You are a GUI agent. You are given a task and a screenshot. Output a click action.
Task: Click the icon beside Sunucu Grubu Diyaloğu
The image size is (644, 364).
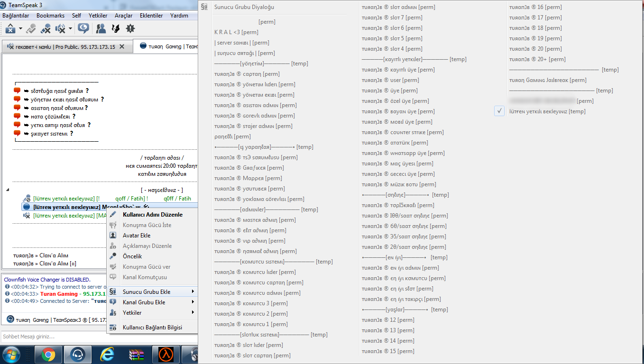point(204,7)
